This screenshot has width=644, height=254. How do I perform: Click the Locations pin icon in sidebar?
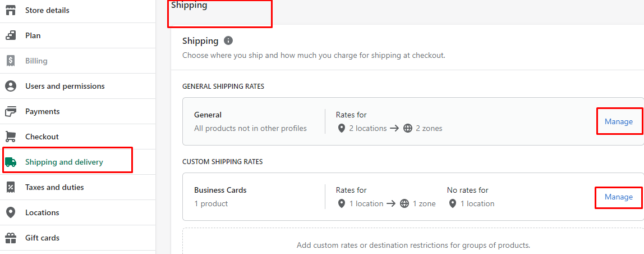click(11, 213)
